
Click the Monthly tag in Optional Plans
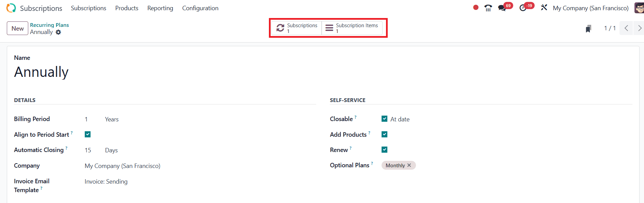[395, 165]
